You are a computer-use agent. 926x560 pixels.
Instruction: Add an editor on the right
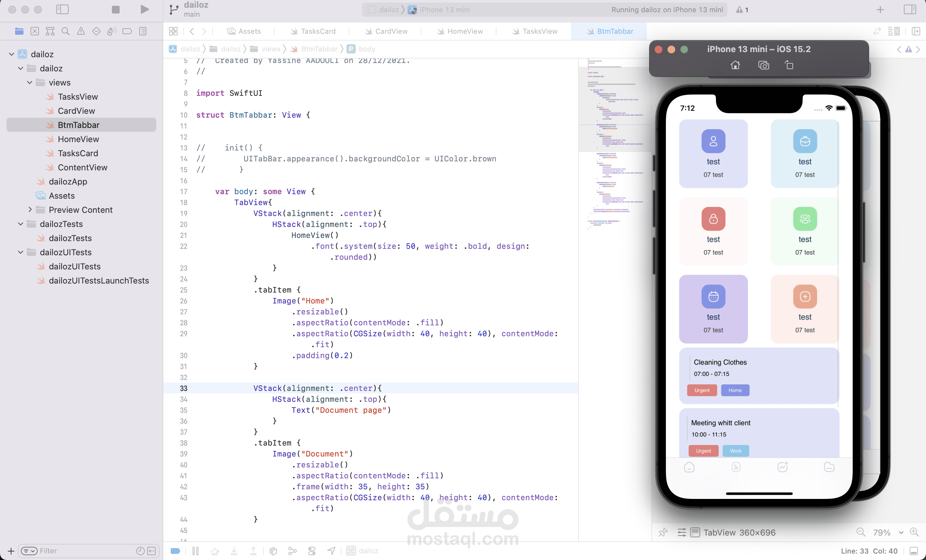[916, 31]
